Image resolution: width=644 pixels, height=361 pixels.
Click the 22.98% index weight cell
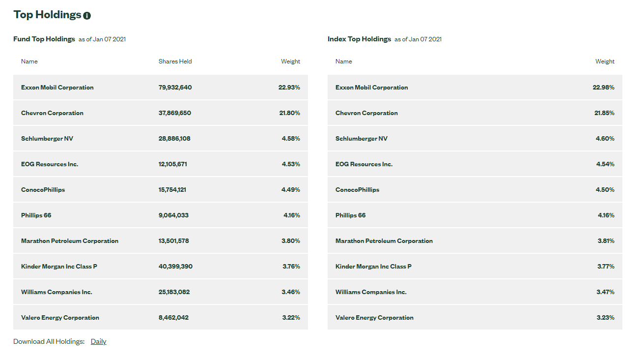(604, 88)
